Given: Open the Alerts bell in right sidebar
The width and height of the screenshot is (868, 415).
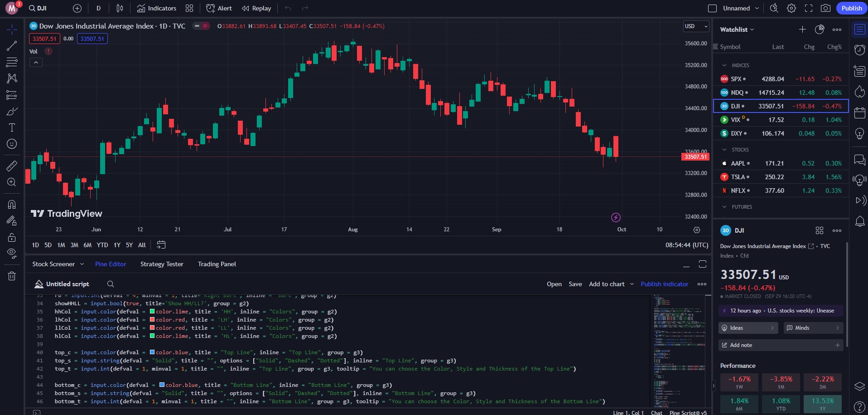Looking at the screenshot, I should pyautogui.click(x=859, y=221).
